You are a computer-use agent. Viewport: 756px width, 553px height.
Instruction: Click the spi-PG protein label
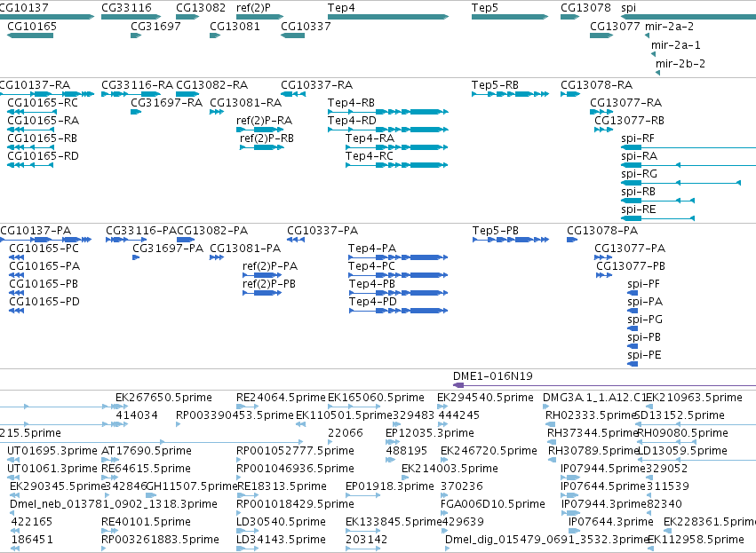645,320
